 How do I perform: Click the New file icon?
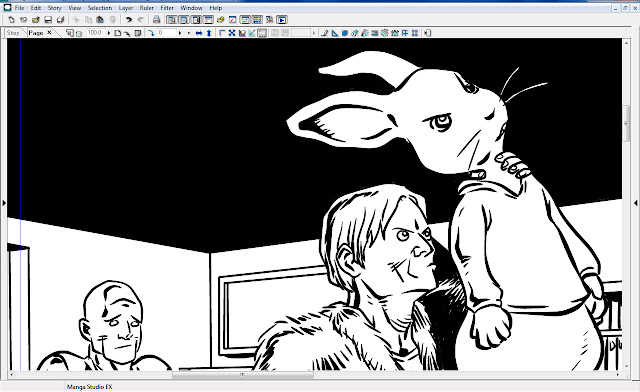click(11, 20)
